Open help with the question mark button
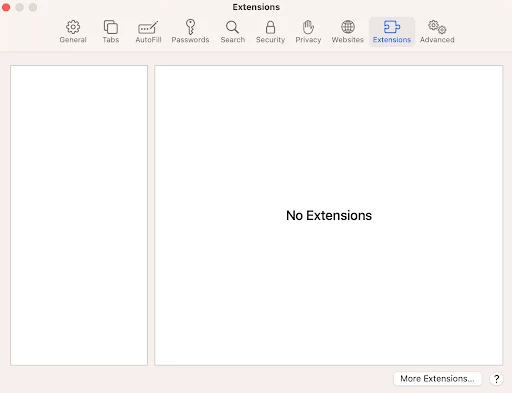Viewport: 512px width, 393px height. click(496, 379)
